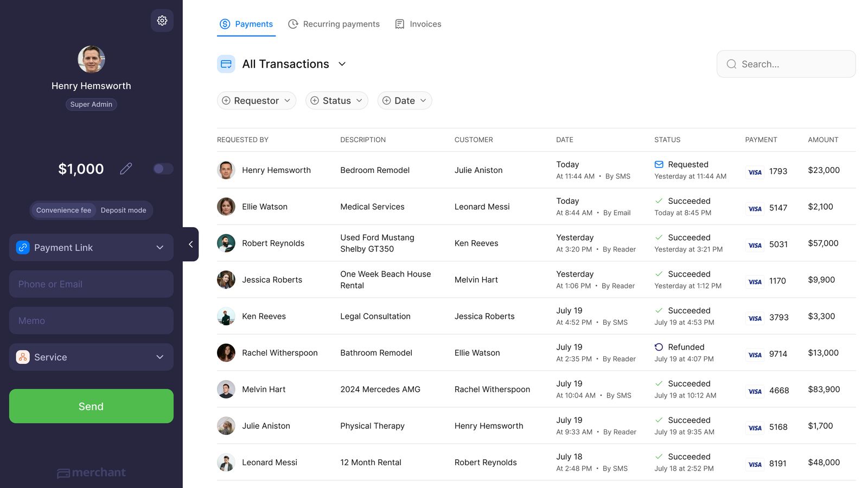
Task: Click the Phone or Email field
Action: (x=91, y=284)
